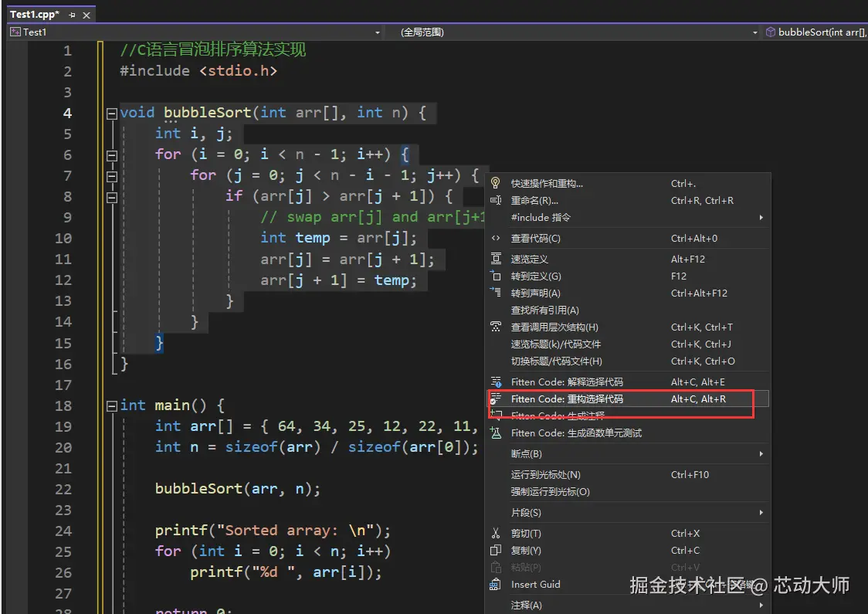868x614 pixels.
Task: Collapse the if block at line 8
Action: (x=112, y=198)
